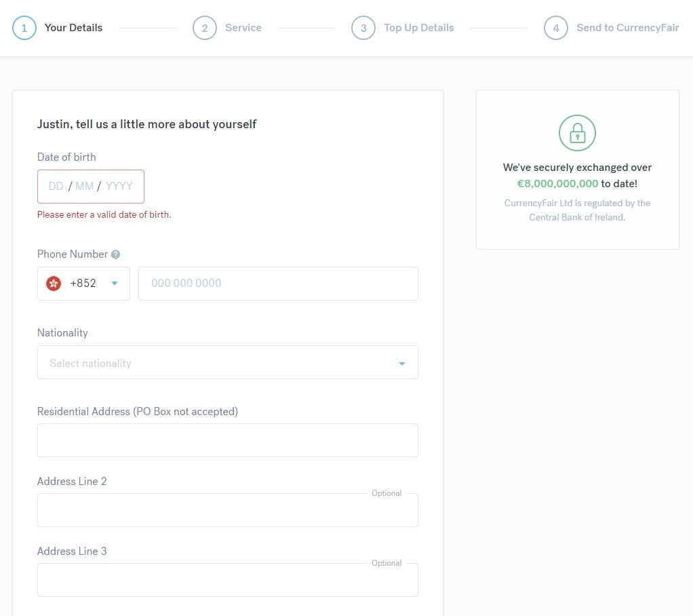
Task: Click the step 2 circle icon
Action: pos(205,28)
